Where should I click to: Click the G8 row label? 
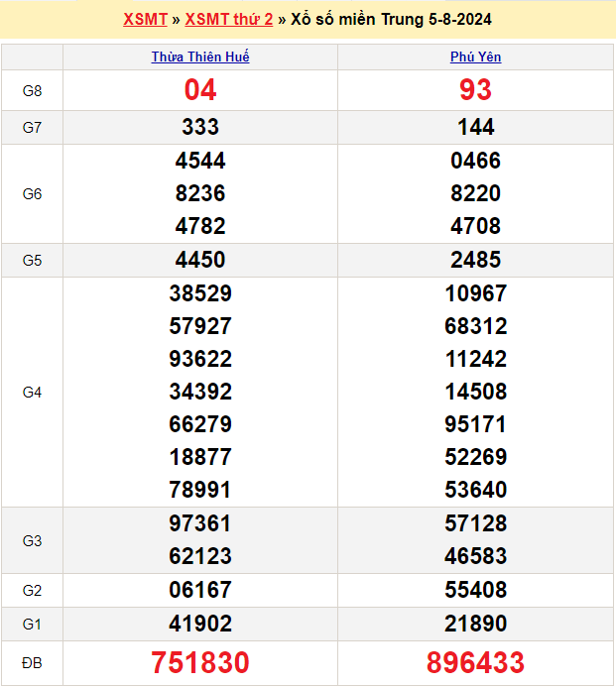[x=32, y=91]
